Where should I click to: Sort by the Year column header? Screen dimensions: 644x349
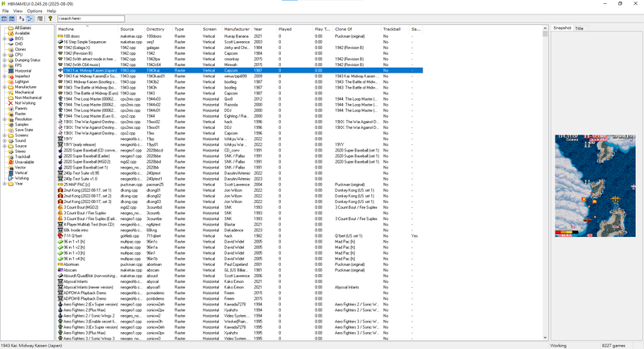point(264,29)
